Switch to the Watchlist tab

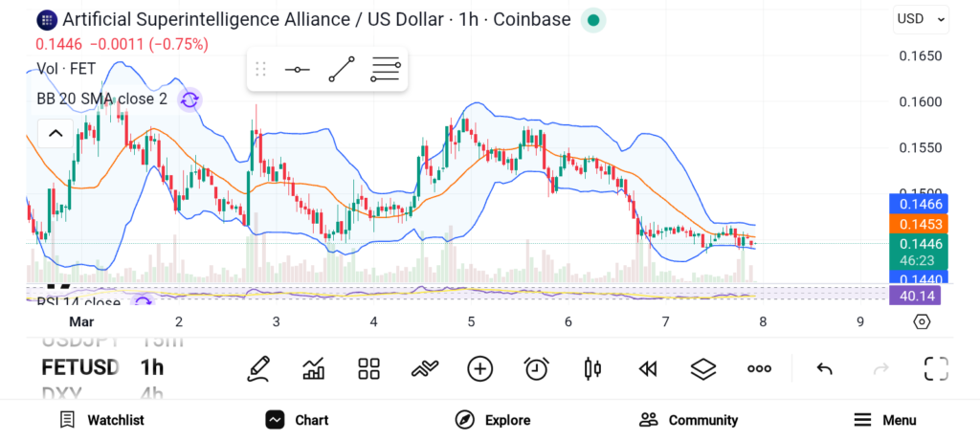[x=101, y=420]
